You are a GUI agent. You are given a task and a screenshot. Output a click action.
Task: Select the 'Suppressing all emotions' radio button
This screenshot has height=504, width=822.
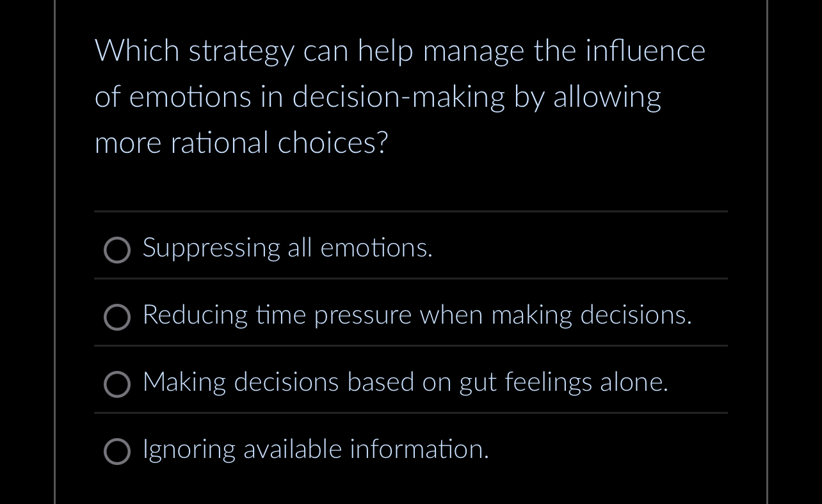pyautogui.click(x=117, y=250)
